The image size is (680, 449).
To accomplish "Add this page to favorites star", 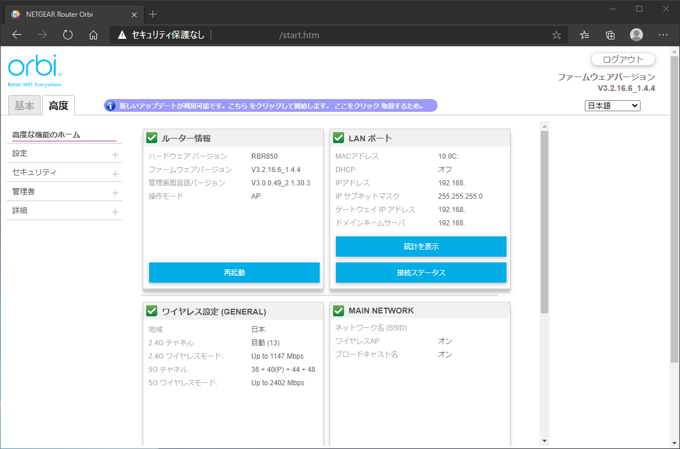I will [556, 35].
